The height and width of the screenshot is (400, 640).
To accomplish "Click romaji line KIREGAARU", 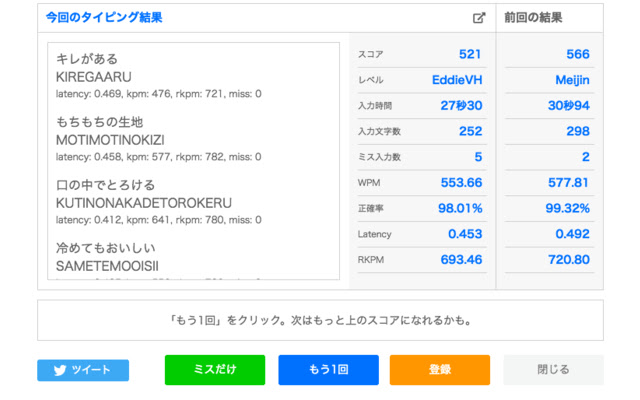I will (x=93, y=77).
